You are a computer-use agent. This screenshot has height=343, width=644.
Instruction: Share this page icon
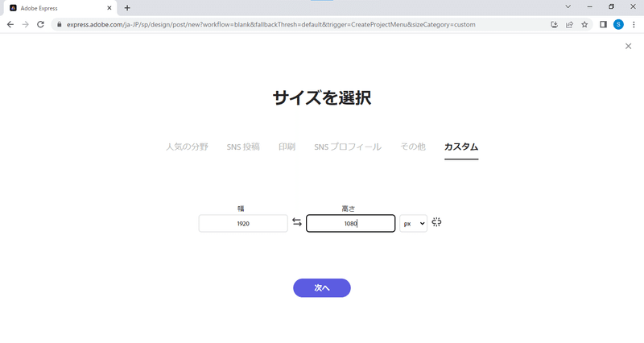[x=569, y=25]
